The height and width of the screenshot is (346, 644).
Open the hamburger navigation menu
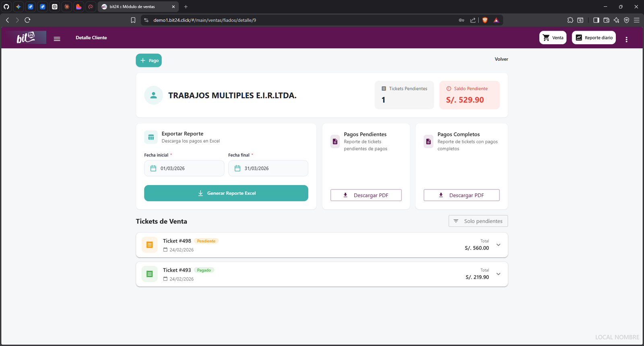pos(57,39)
